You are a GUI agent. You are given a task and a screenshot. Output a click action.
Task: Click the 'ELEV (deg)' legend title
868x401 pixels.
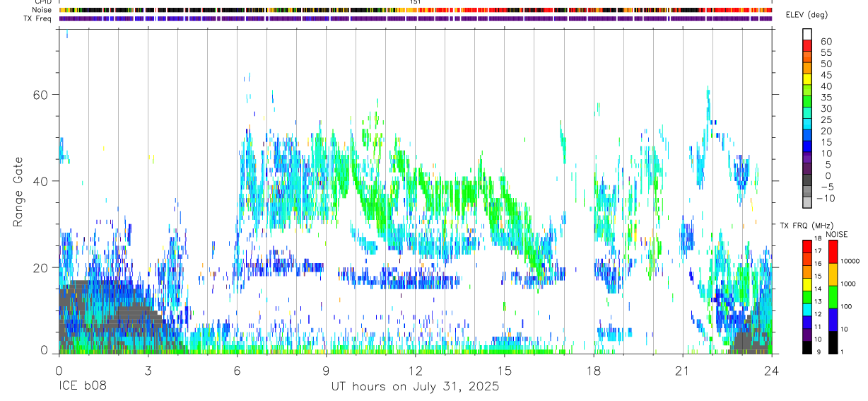tap(808, 16)
